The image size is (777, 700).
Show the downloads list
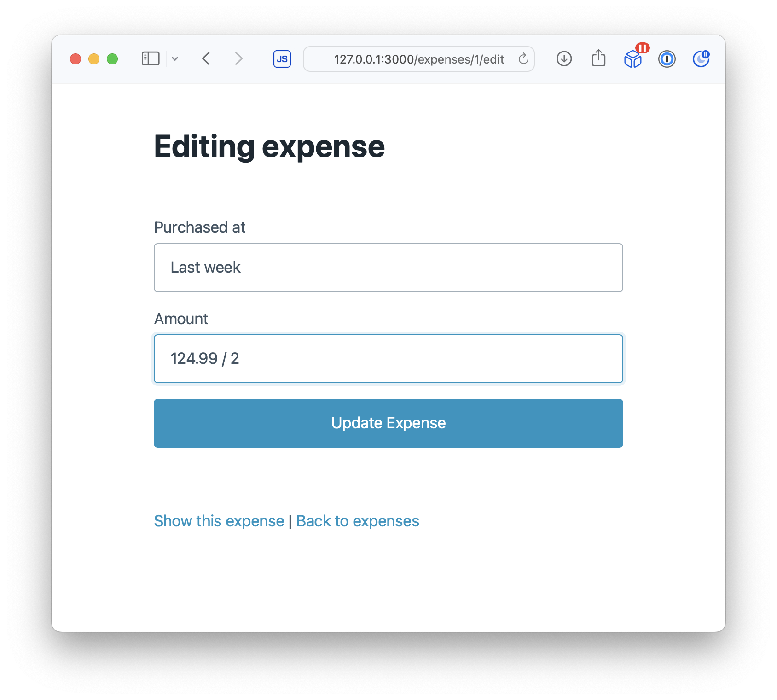pos(564,59)
